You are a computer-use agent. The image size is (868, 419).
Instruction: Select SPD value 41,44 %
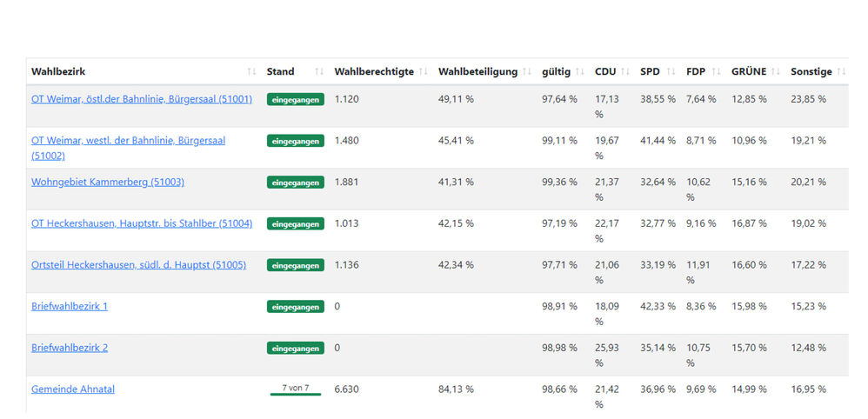pos(658,141)
